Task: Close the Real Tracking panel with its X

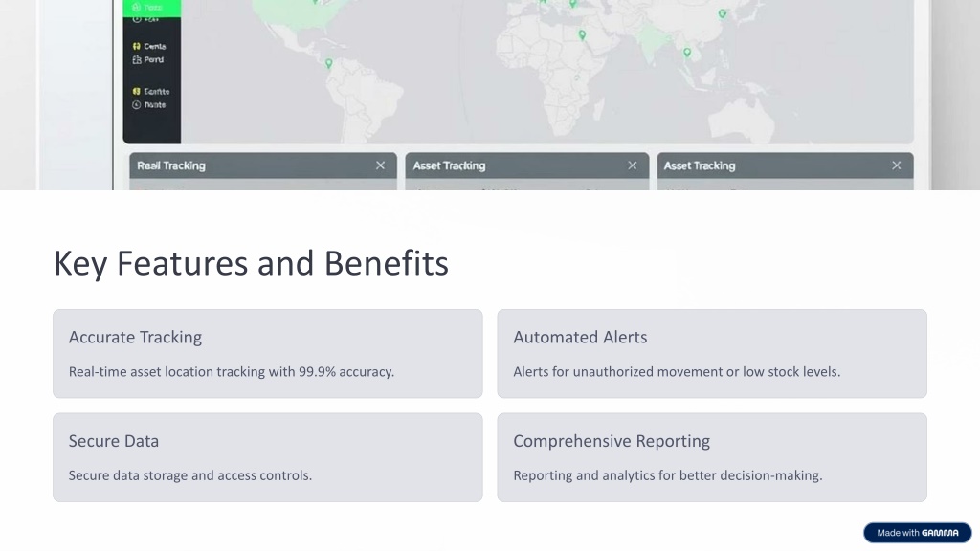Action: 380,165
